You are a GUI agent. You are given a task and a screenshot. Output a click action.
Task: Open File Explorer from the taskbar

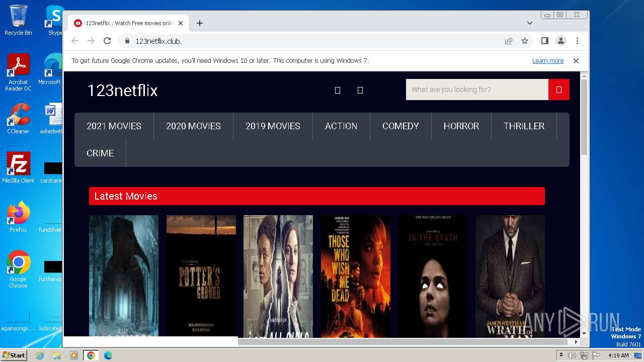pyautogui.click(x=57, y=355)
